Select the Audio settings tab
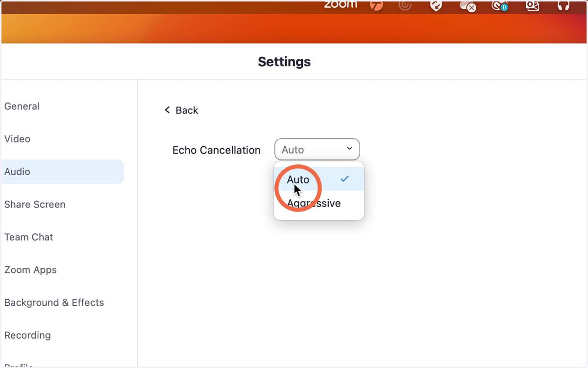 (63, 172)
